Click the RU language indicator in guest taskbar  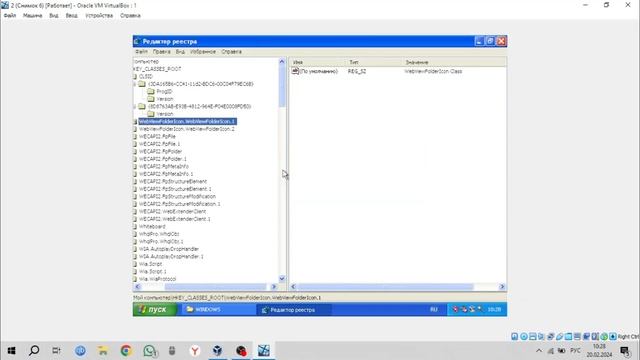[433, 309]
